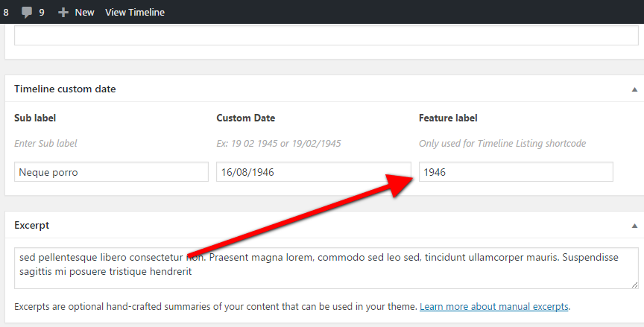Screen dimensions: 644x327
Task: Click the Sub label field caption
Action: [35, 118]
